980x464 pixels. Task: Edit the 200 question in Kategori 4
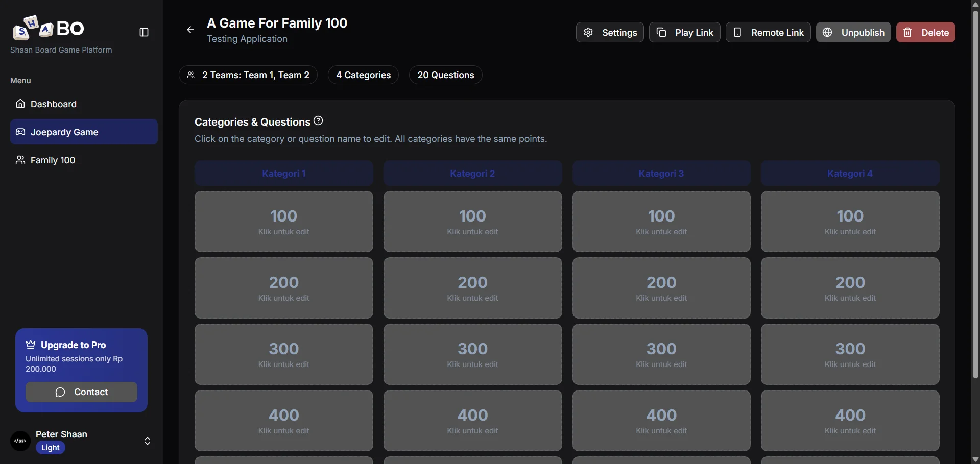click(x=850, y=288)
